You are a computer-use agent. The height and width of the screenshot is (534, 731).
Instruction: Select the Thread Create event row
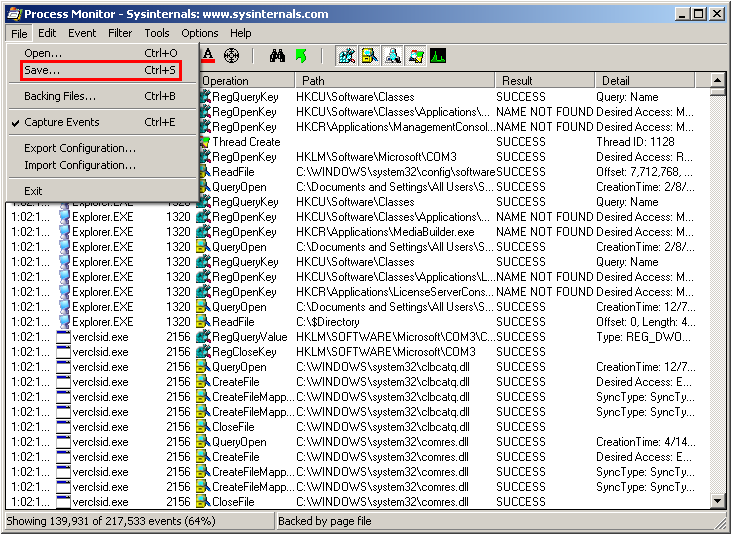(450, 142)
